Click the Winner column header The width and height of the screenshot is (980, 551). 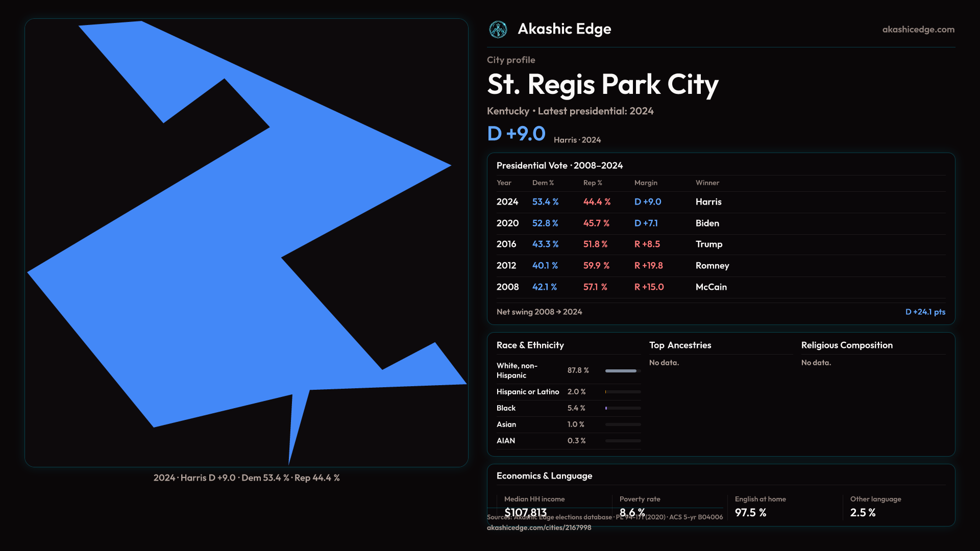[x=707, y=183]
